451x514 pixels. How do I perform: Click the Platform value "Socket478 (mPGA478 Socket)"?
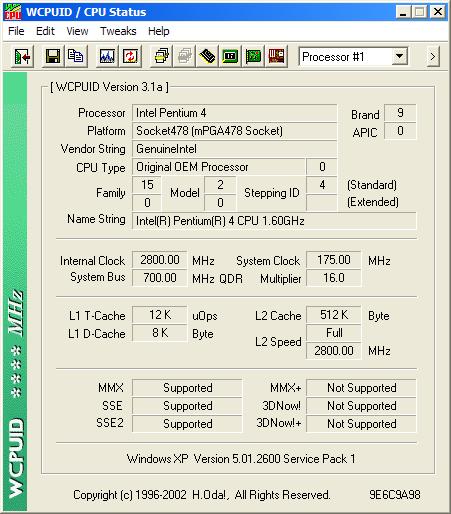[x=234, y=131]
